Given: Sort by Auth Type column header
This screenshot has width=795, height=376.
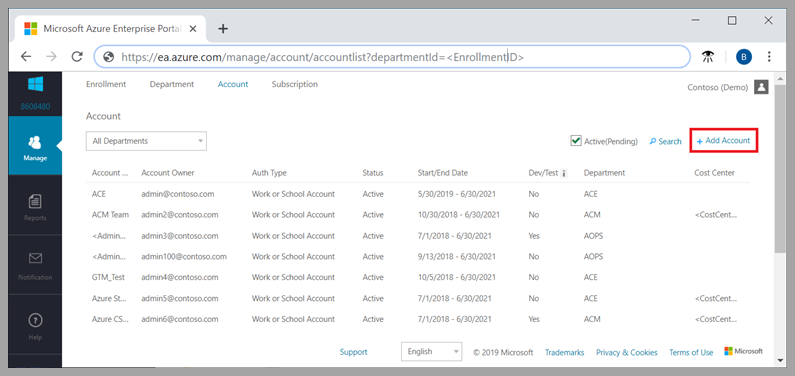Looking at the screenshot, I should (x=269, y=173).
